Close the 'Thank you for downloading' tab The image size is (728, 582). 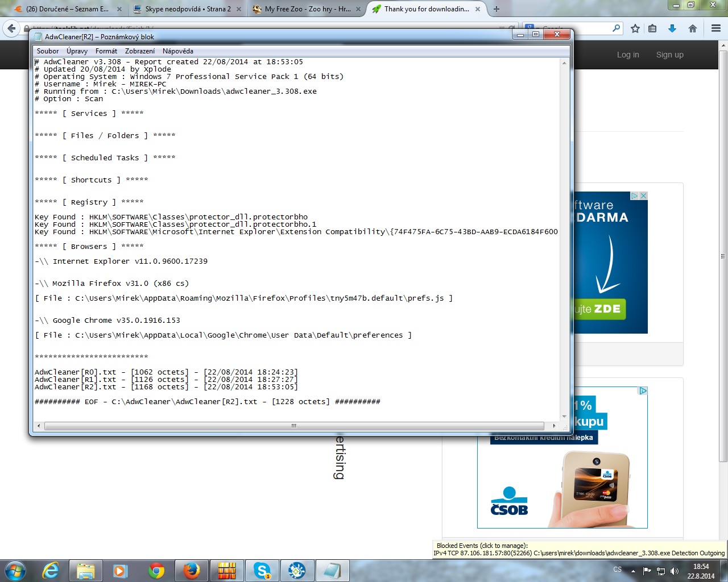click(x=478, y=9)
